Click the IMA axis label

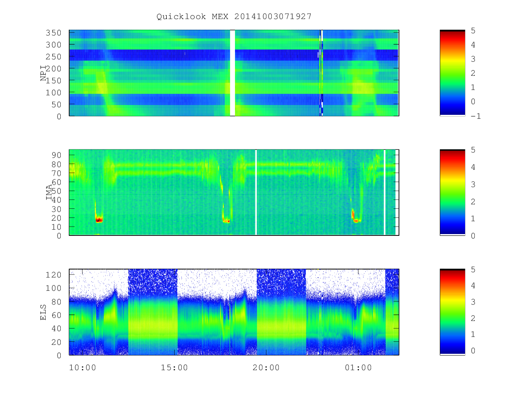pyautogui.click(x=49, y=193)
